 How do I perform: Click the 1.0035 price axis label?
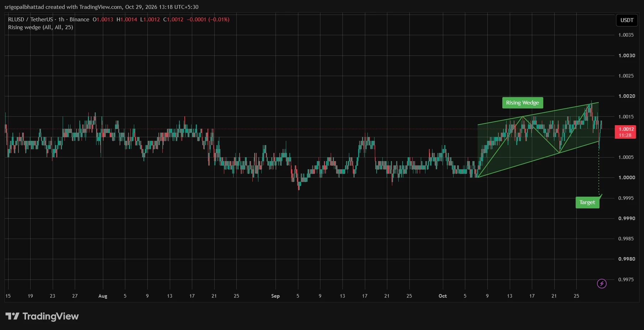coord(626,35)
